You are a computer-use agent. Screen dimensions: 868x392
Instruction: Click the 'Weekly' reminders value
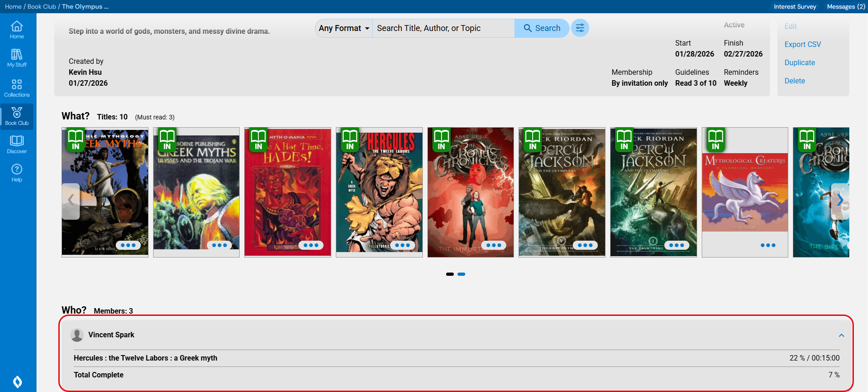coord(735,83)
